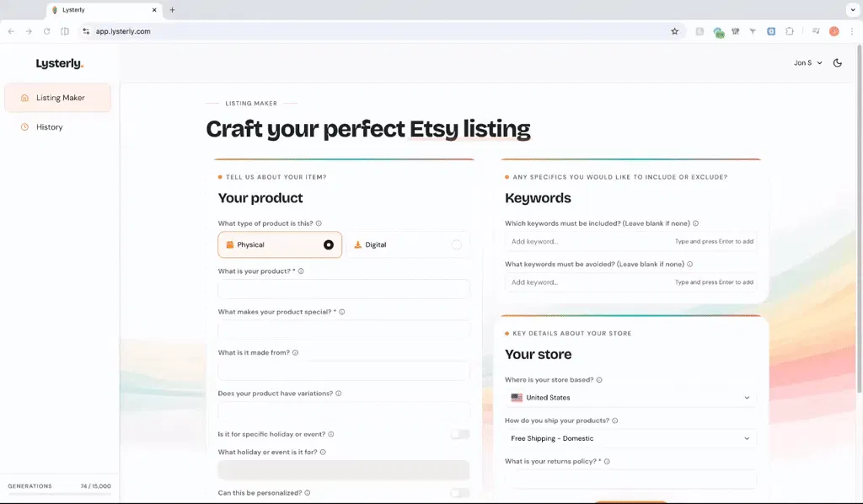The height and width of the screenshot is (504, 863).
Task: Click the Lysterly logo
Action: coord(60,64)
